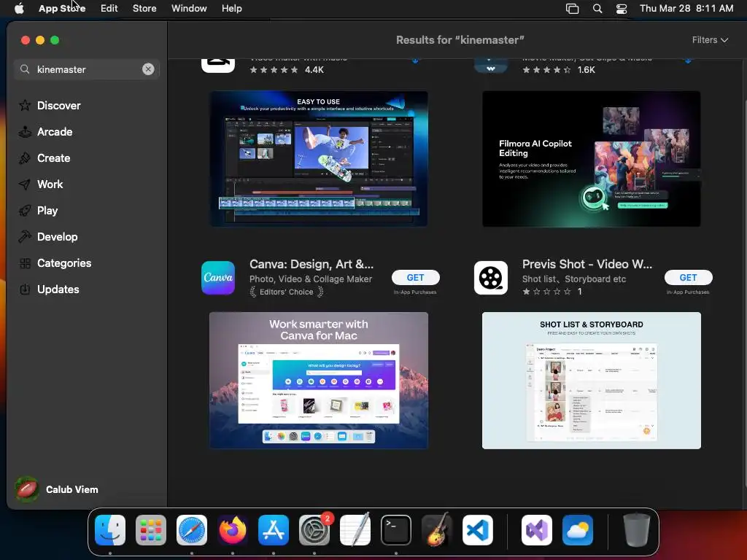This screenshot has height=560, width=747.
Task: Open Finder from the Dock
Action: [x=110, y=530]
